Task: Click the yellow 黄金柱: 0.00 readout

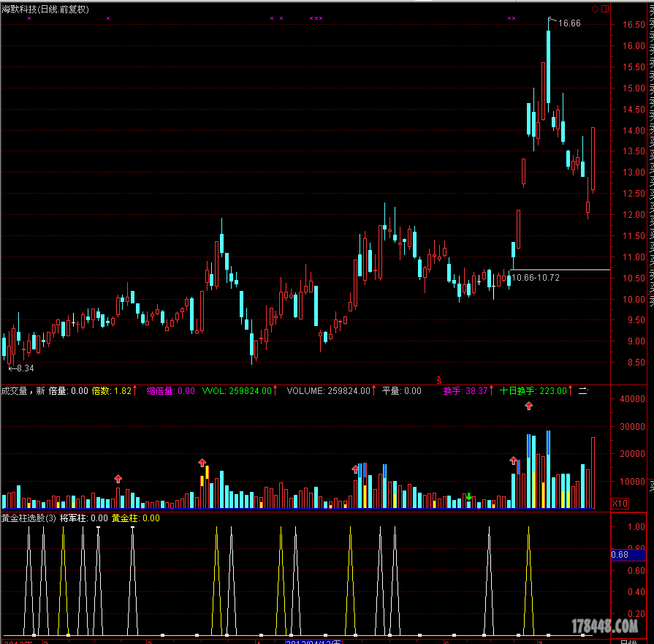Action: [x=136, y=518]
